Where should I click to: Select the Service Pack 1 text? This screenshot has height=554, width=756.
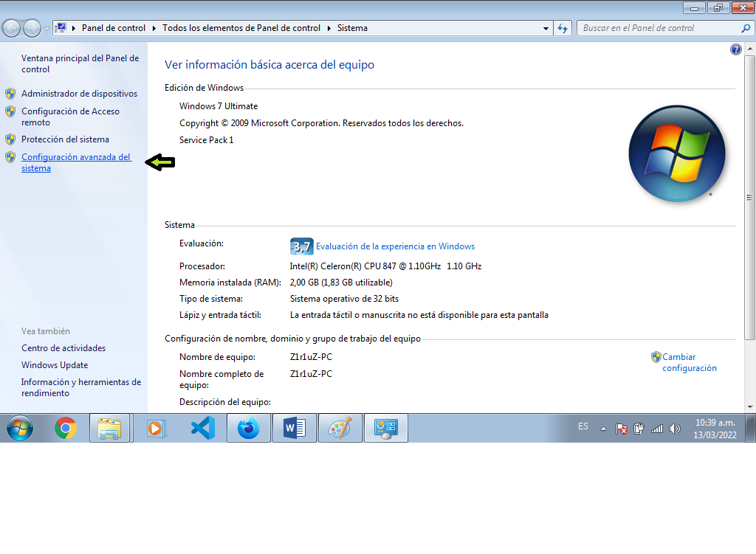click(207, 139)
